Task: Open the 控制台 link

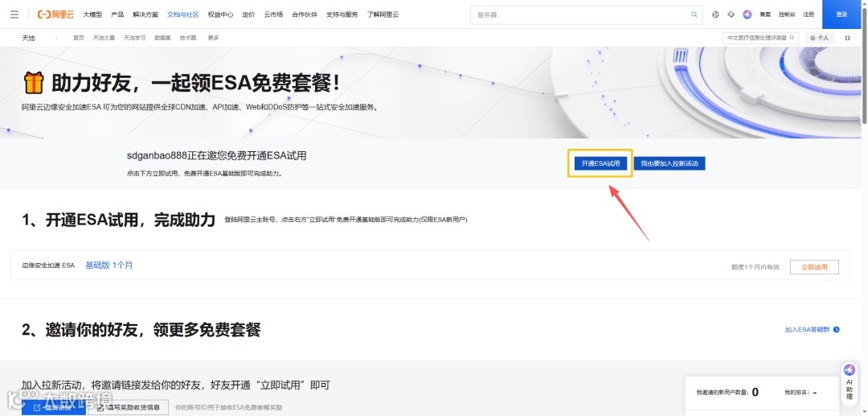Action: 785,14
